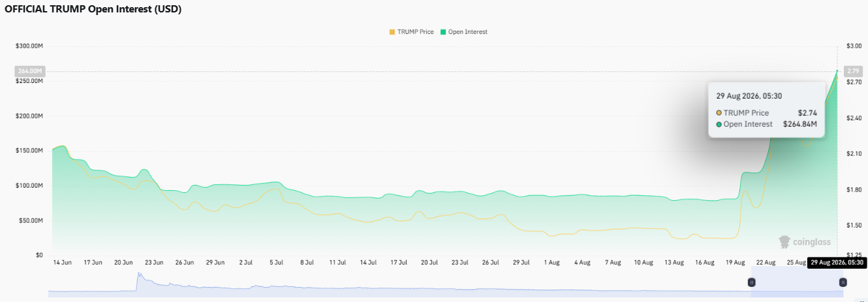Click the 7 Aug date label
This screenshot has width=868, height=302.
pyautogui.click(x=613, y=262)
